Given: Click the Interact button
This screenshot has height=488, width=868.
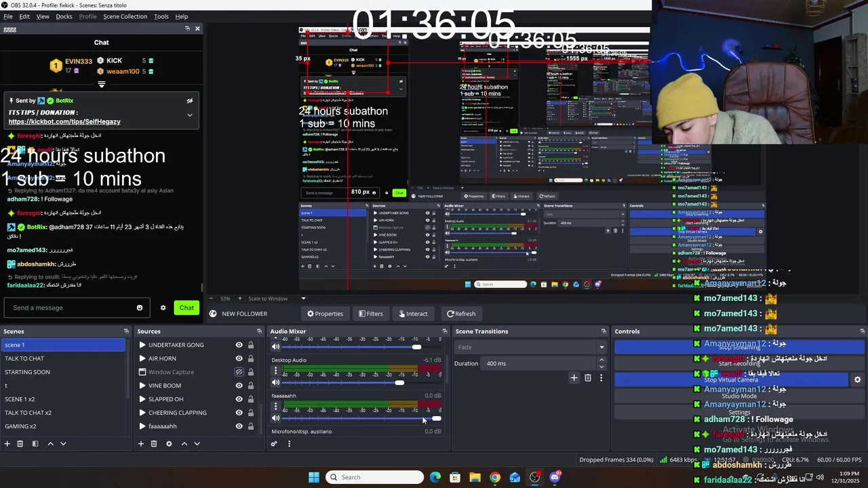Looking at the screenshot, I should point(413,314).
